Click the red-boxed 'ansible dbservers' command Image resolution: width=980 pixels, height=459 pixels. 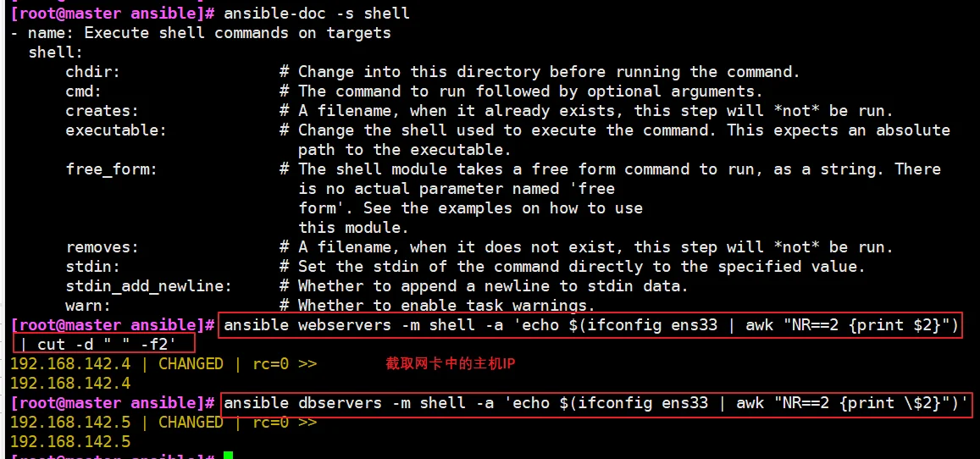[x=597, y=403]
